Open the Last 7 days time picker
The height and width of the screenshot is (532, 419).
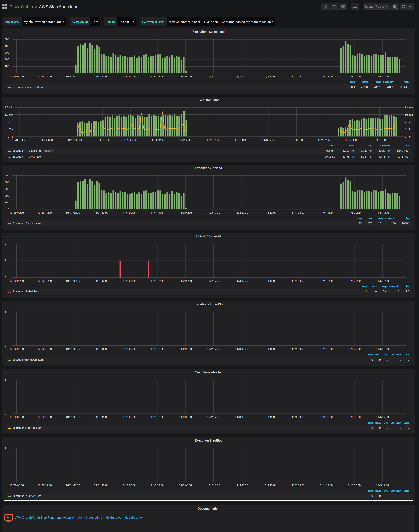tap(376, 7)
